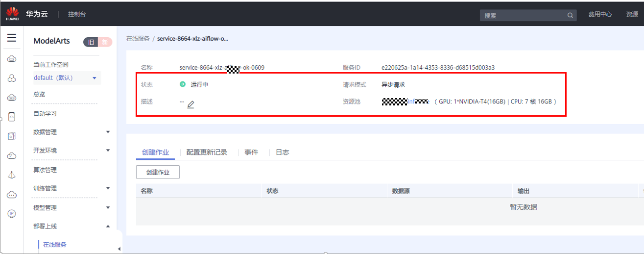Image resolution: width=644 pixels, height=254 pixels.
Task: Click the 数据源 column header
Action: 401,191
